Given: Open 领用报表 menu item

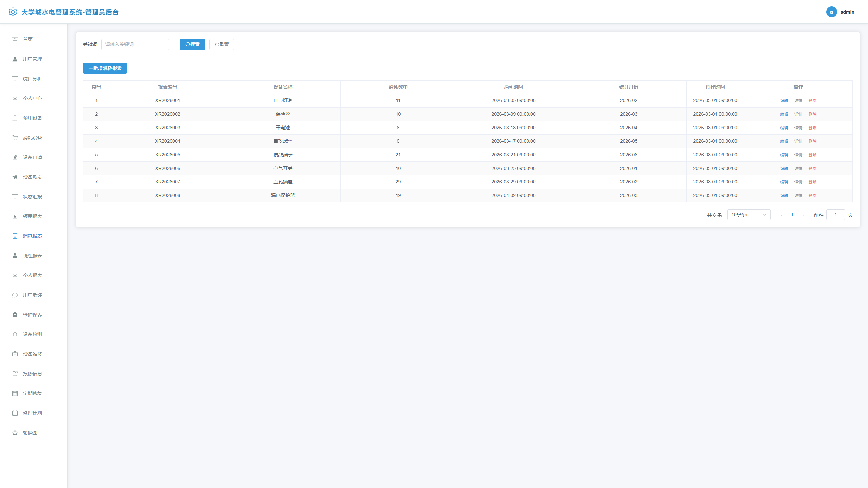Looking at the screenshot, I should [x=34, y=216].
